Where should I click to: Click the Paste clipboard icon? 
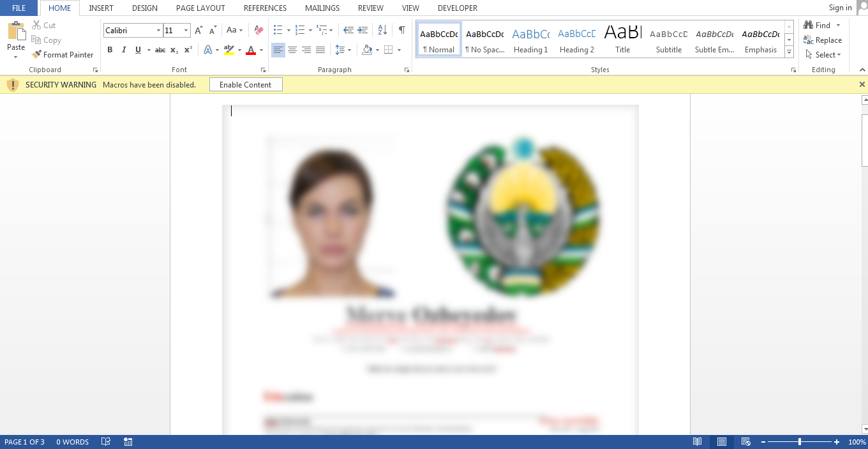tap(16, 32)
